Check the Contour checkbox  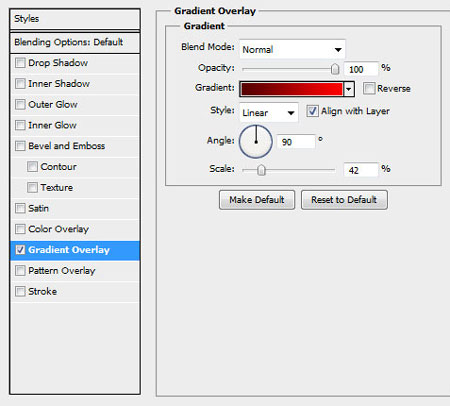(32, 166)
